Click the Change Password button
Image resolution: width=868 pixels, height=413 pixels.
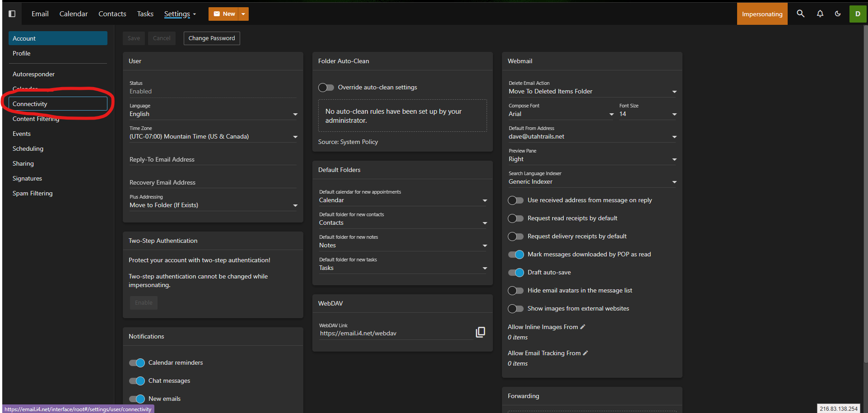click(x=212, y=38)
